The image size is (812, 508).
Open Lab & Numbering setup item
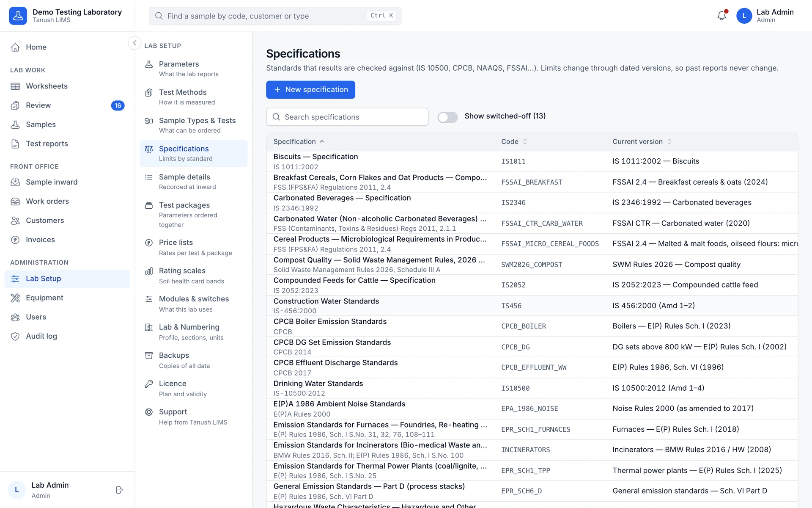pos(194,332)
